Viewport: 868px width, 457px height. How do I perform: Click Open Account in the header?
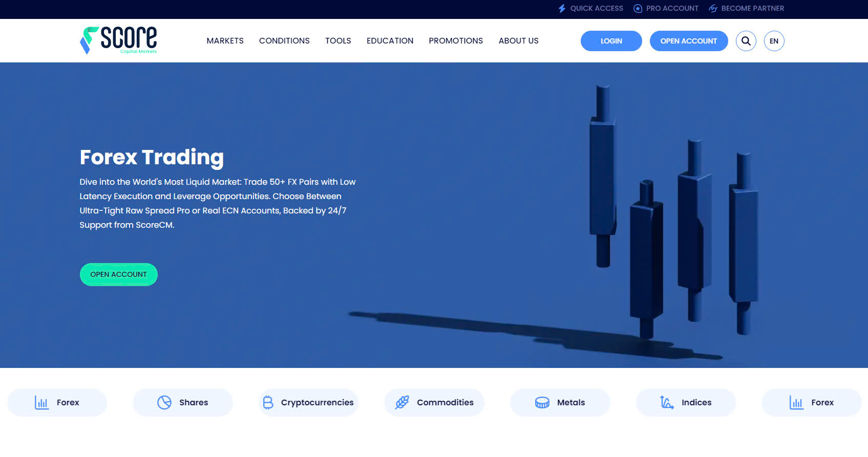point(689,41)
